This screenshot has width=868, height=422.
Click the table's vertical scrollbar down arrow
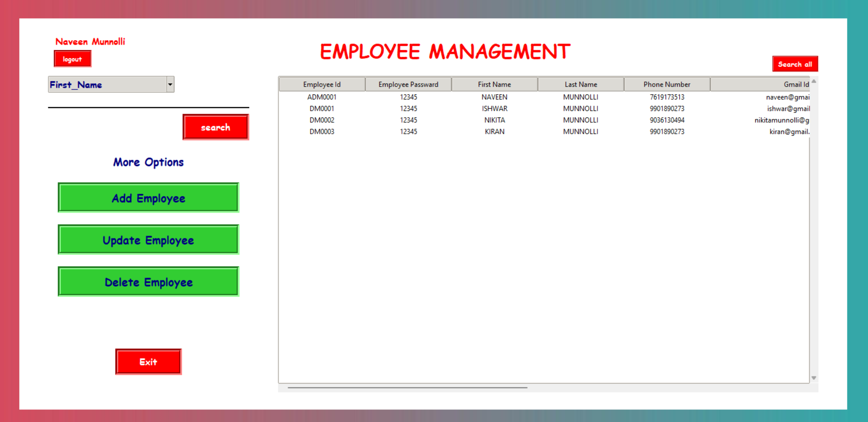[814, 378]
